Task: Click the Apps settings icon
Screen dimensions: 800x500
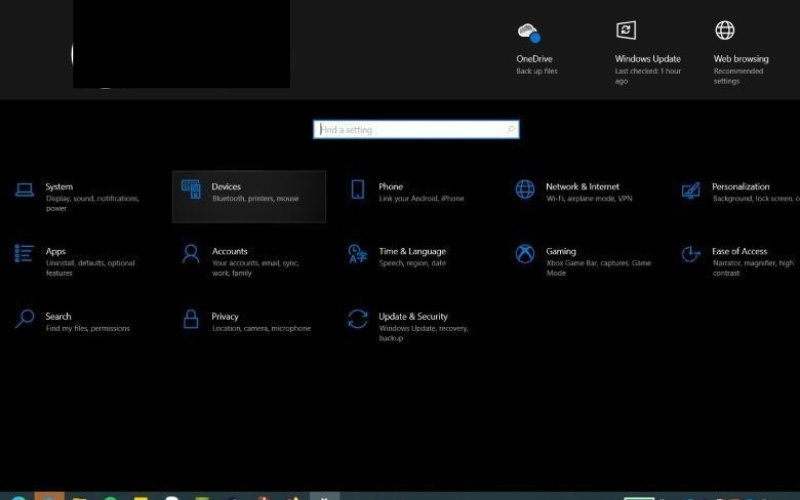Action: 25,254
